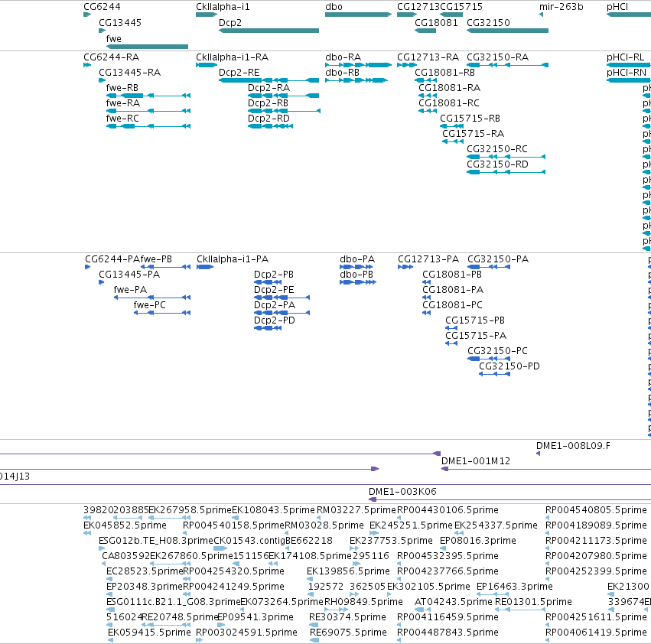This screenshot has height=644, width=651.
Task: Click the 'mir-263b' gene label
Action: point(561,7)
